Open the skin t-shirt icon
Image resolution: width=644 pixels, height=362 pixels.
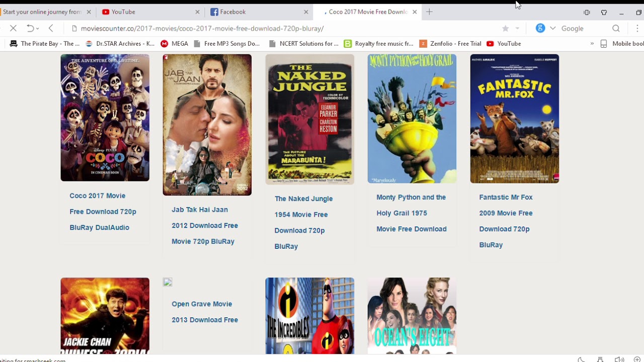tap(604, 13)
